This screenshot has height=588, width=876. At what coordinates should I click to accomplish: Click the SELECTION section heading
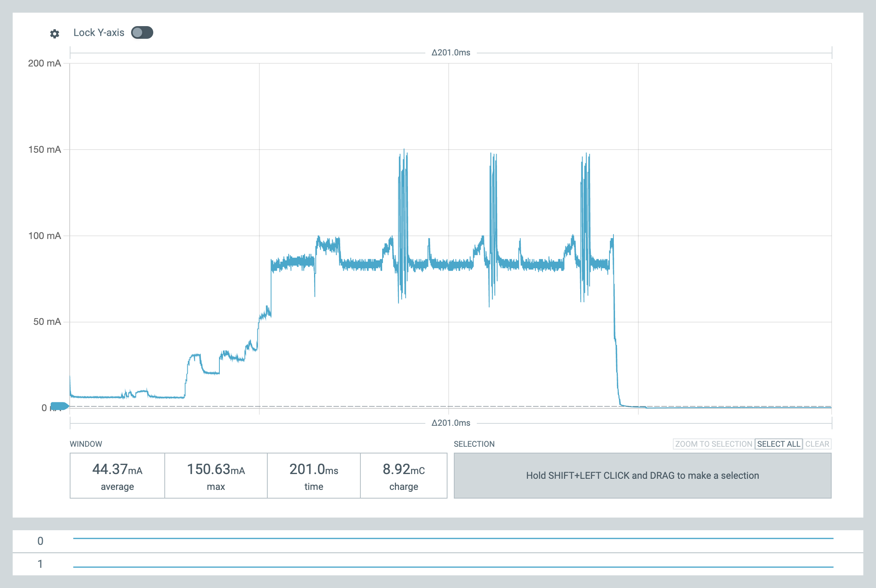474,444
